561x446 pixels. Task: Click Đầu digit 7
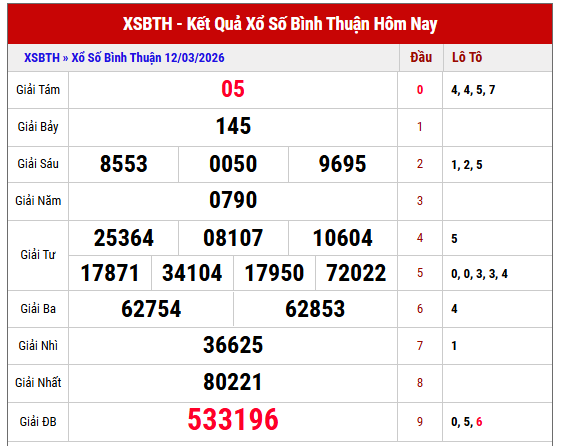(x=420, y=346)
